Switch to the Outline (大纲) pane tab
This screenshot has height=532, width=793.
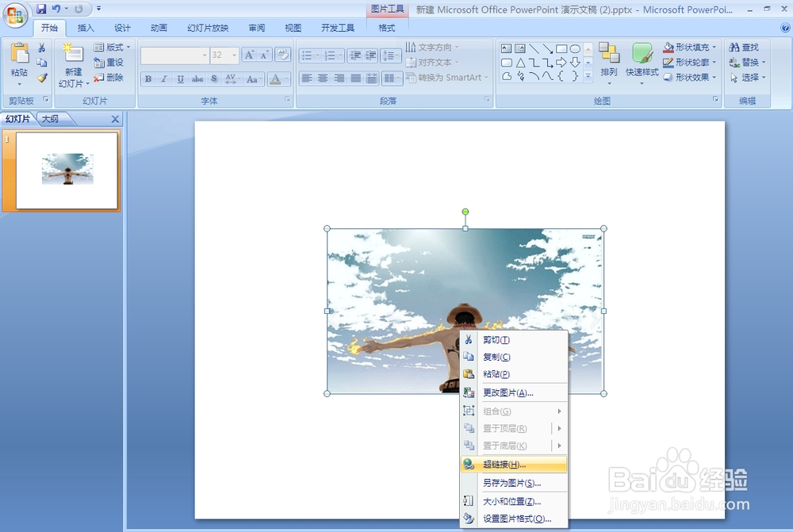[50, 119]
